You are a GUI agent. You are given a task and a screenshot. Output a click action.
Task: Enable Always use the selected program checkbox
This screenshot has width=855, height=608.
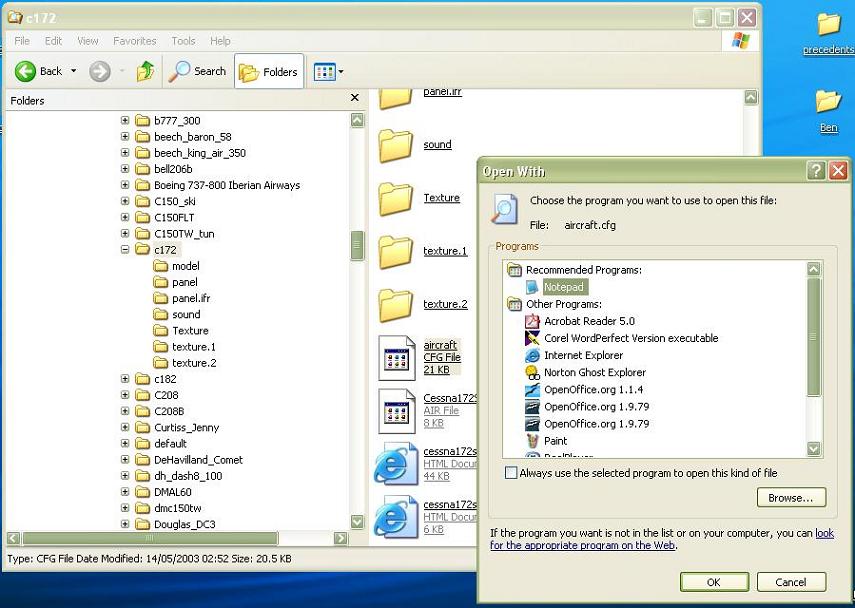click(x=511, y=473)
